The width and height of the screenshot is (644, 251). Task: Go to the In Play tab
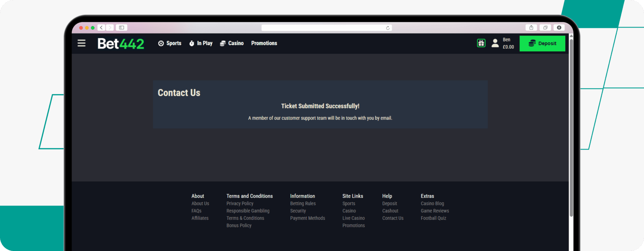pyautogui.click(x=201, y=43)
